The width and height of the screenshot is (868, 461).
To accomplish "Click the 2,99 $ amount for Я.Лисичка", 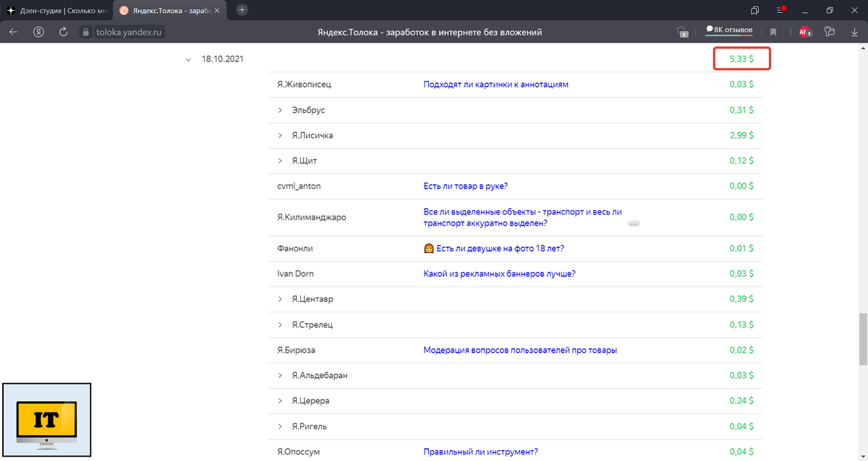I will coord(741,135).
